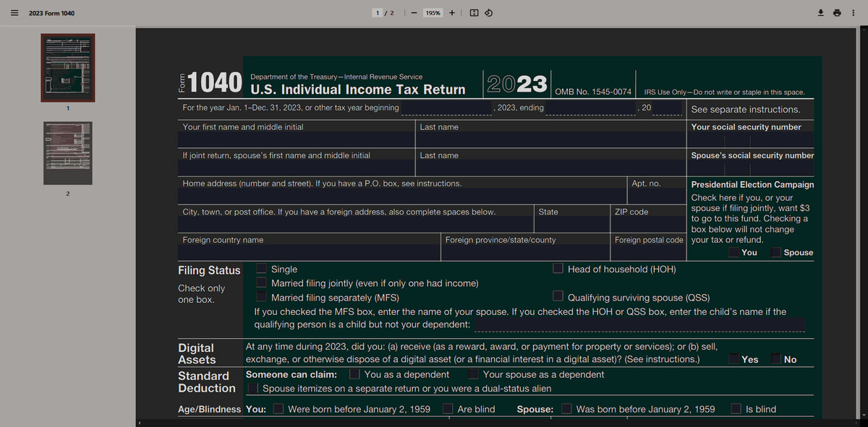Download the PDF file

pos(821,13)
